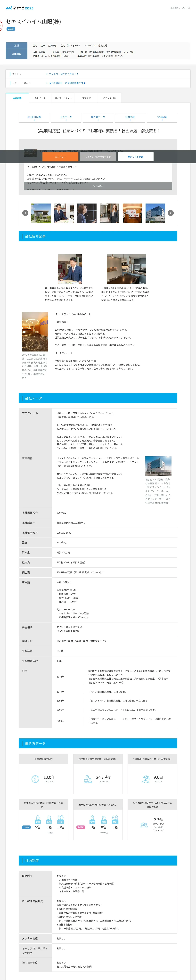The height and width of the screenshot is (980, 196).
Task: Expand text with もっと見る
Action: [98, 186]
